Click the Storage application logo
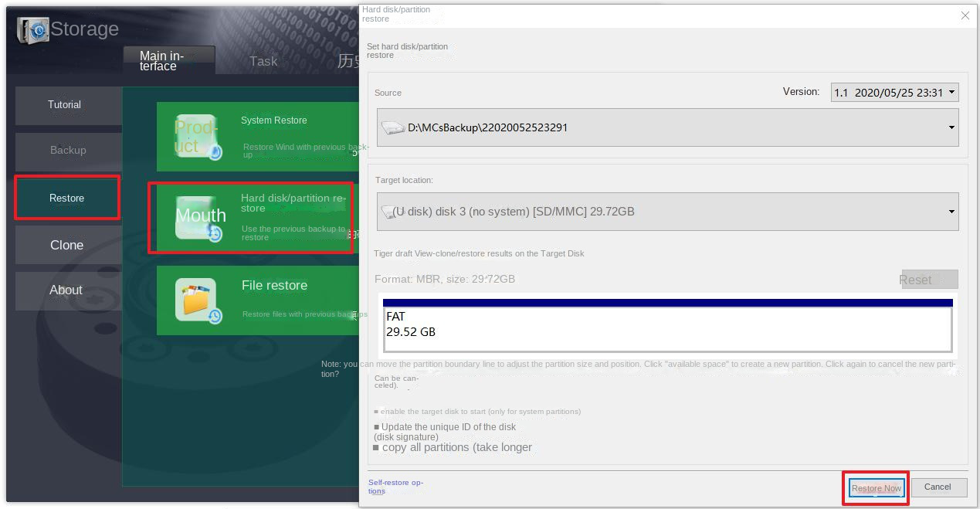The width and height of the screenshot is (980, 509). (32, 29)
